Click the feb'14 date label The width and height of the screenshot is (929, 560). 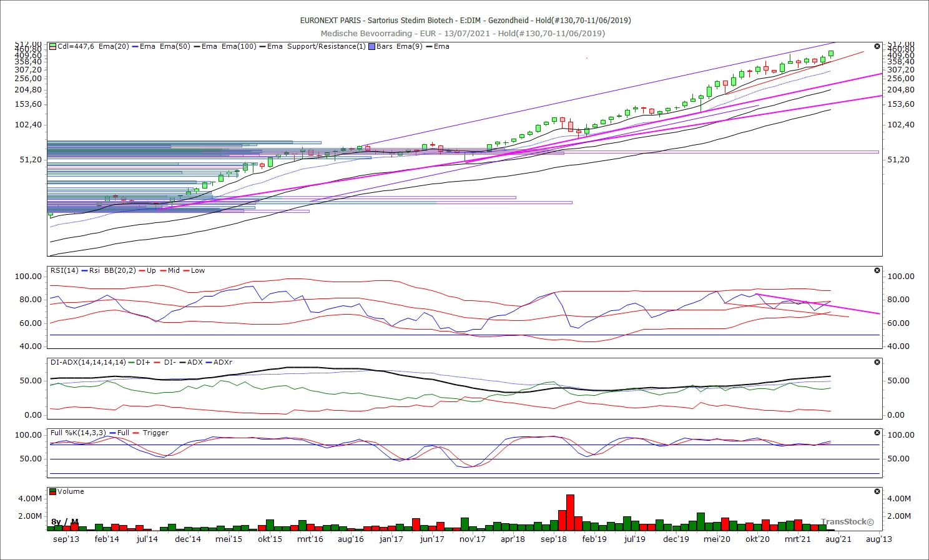pyautogui.click(x=107, y=539)
